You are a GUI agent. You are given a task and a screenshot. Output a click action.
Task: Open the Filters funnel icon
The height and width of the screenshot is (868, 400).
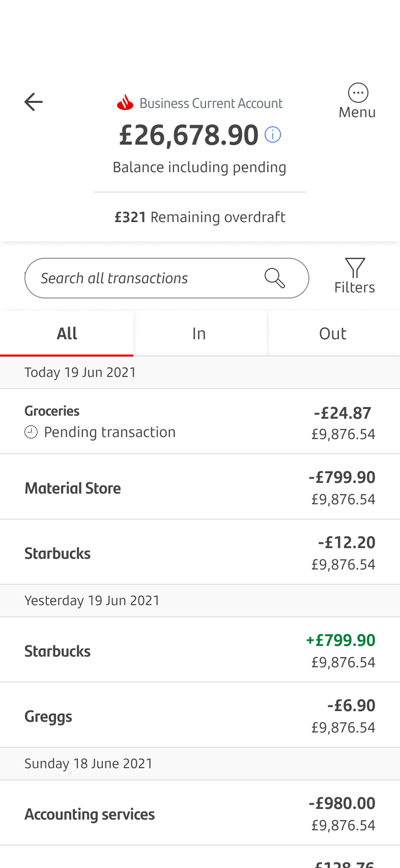[355, 268]
